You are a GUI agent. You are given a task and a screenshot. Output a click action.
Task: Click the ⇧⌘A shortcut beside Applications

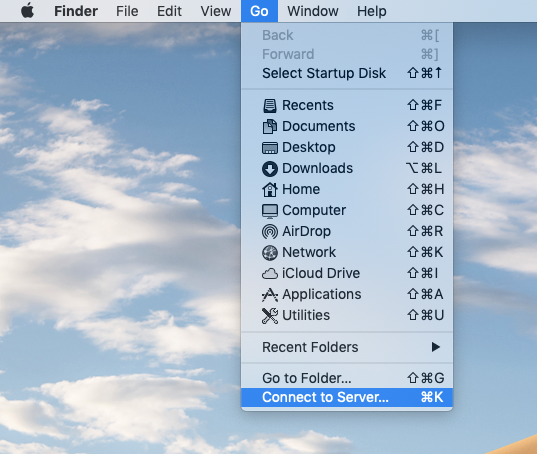425,294
